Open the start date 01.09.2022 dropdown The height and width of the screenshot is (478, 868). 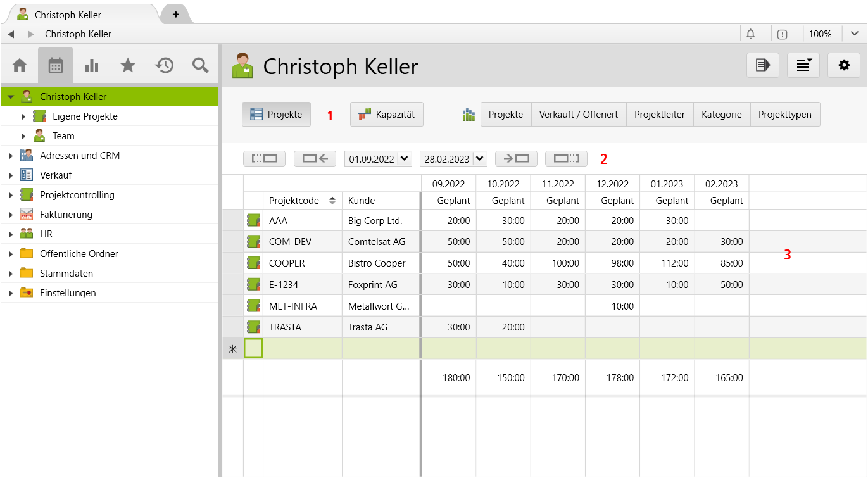405,159
